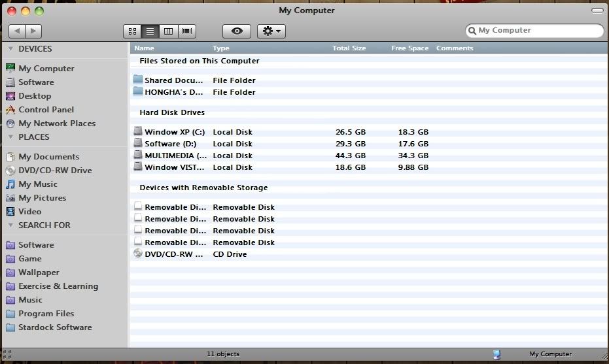The height and width of the screenshot is (364, 609).
Task: Click the My Computer search field
Action: click(534, 30)
